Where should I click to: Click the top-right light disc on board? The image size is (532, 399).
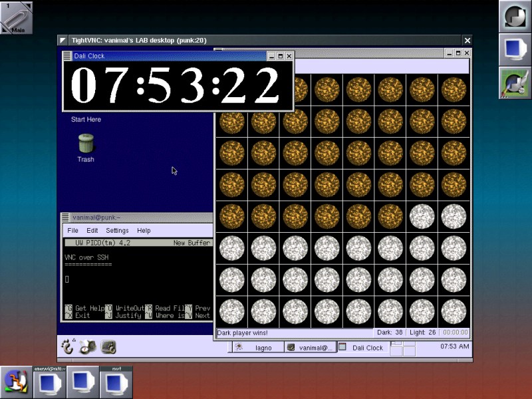pos(454,217)
